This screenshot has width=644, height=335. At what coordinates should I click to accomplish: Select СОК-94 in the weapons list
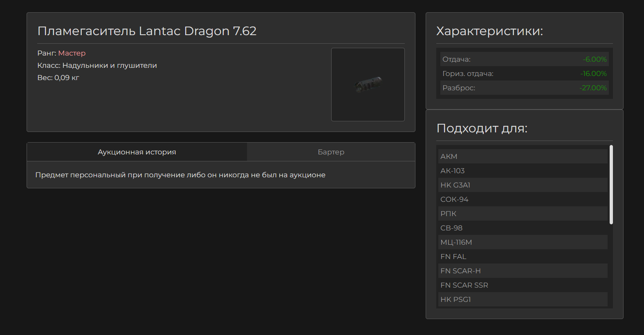pyautogui.click(x=523, y=199)
